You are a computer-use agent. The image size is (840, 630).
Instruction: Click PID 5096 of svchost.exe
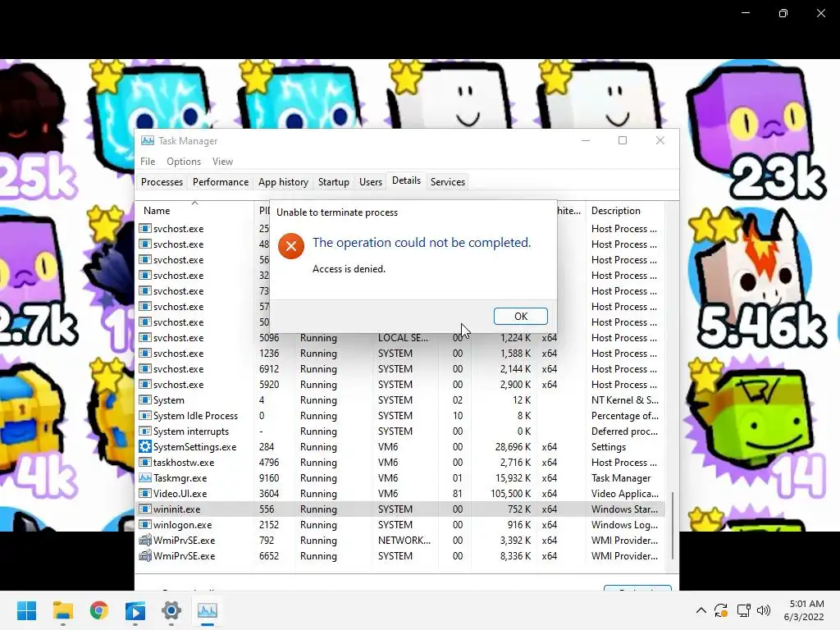point(269,337)
